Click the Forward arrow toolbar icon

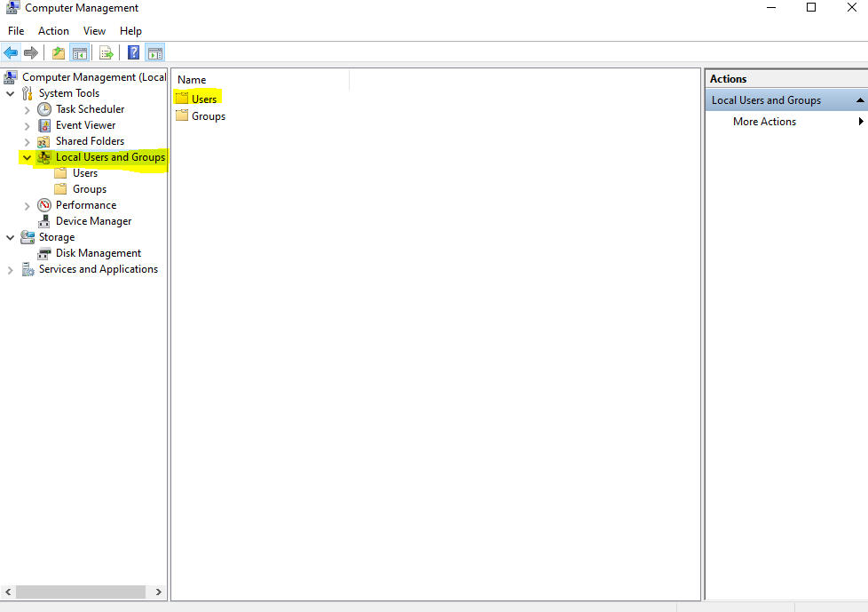(31, 53)
